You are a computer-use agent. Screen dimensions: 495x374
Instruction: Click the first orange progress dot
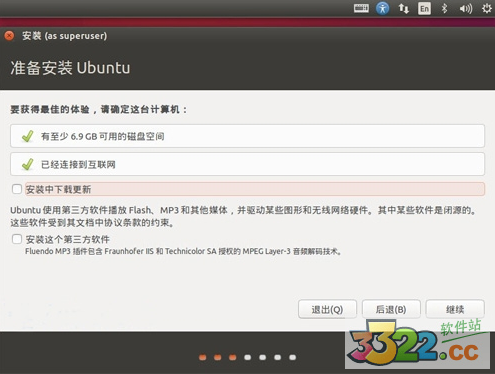(x=203, y=357)
